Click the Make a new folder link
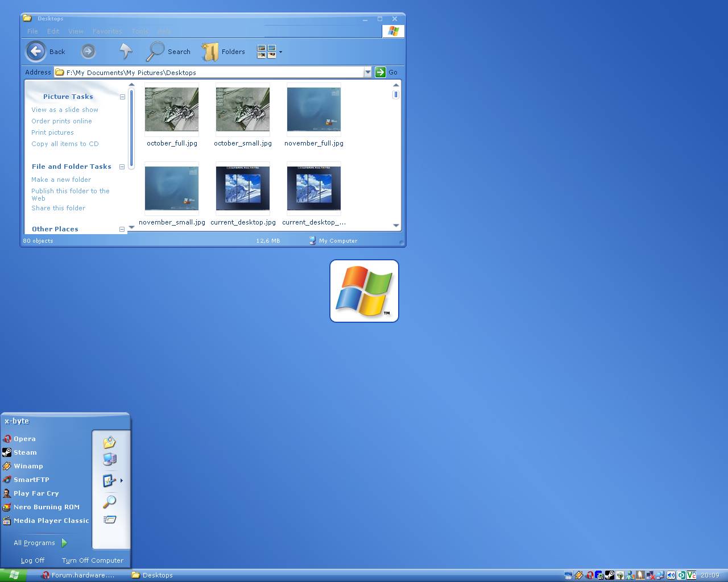Screen dimensions: 728x582 click(x=61, y=180)
